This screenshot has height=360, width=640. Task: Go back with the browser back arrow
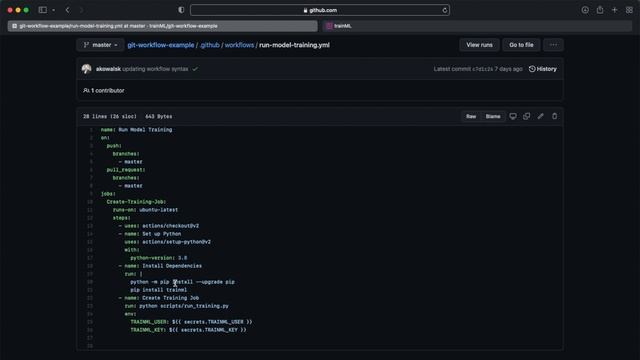(x=68, y=10)
